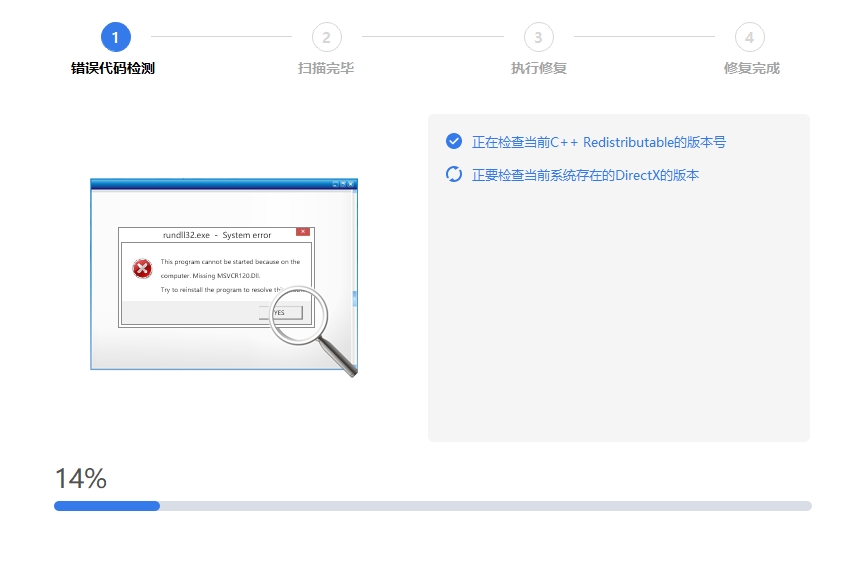
Task: Click the filled blue part of progress bar
Action: [x=107, y=506]
